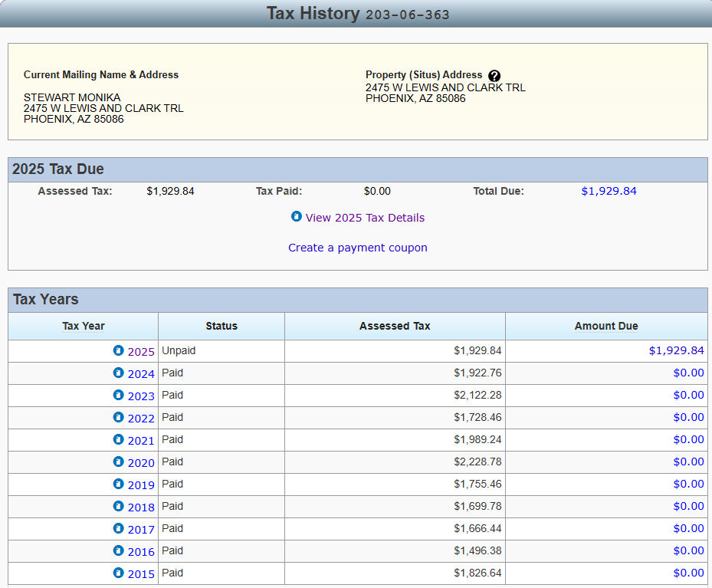
Task: Click the Tax Year column header
Action: [x=84, y=326]
